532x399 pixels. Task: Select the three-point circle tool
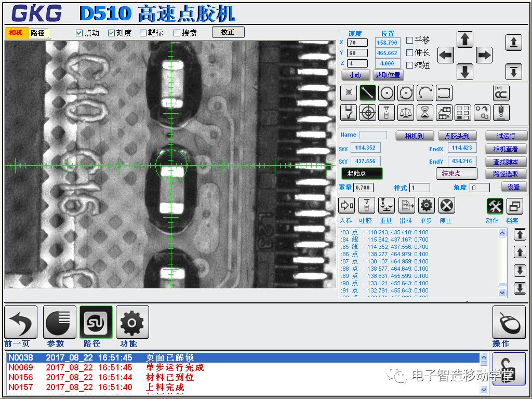(406, 92)
